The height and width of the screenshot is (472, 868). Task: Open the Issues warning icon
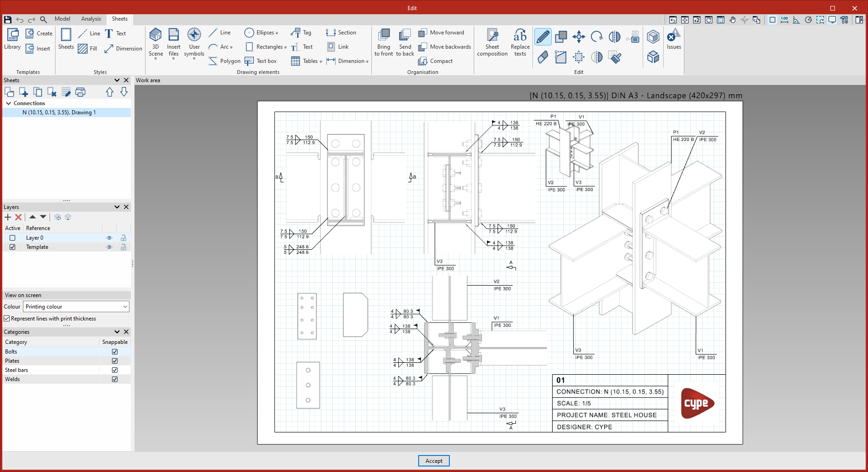click(674, 39)
